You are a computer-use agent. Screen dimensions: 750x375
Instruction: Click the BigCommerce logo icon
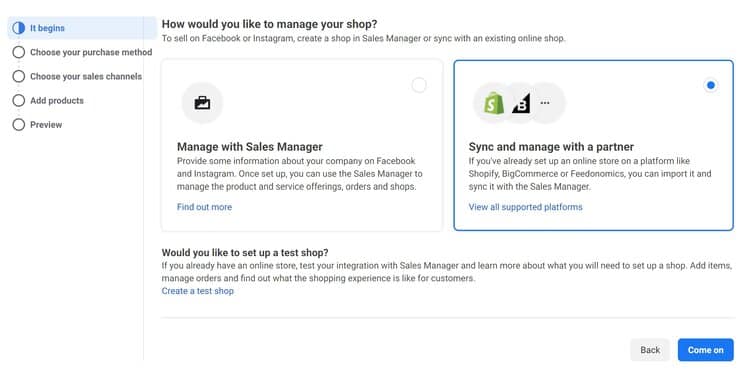click(521, 103)
